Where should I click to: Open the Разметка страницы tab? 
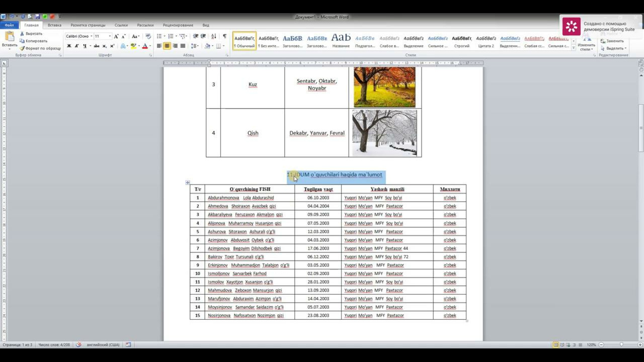(88, 25)
